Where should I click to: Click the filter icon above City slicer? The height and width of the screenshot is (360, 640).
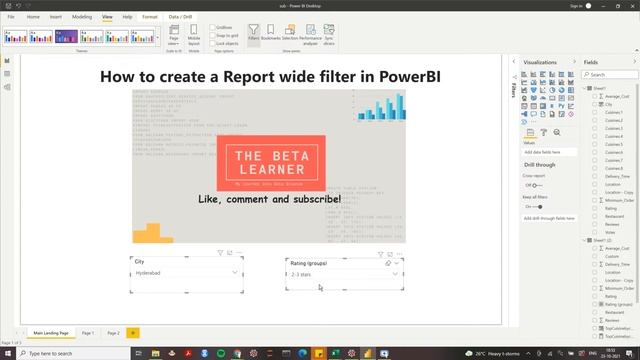(220, 253)
